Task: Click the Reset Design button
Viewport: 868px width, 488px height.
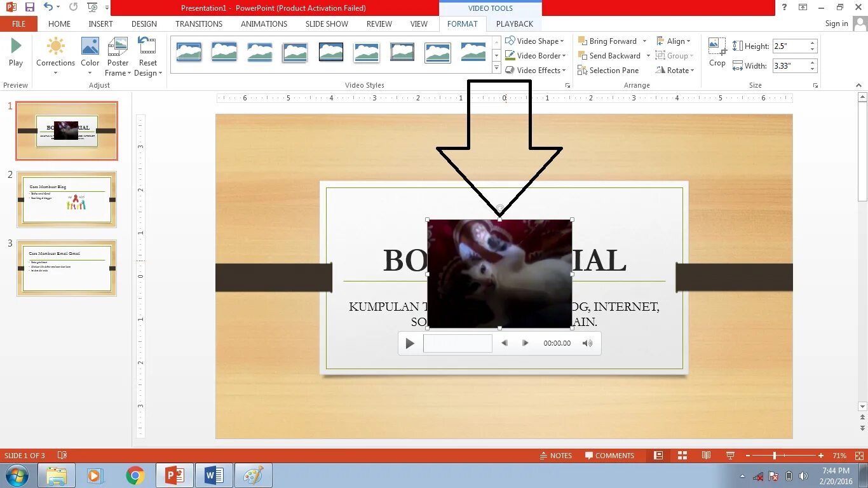Action: click(x=147, y=57)
